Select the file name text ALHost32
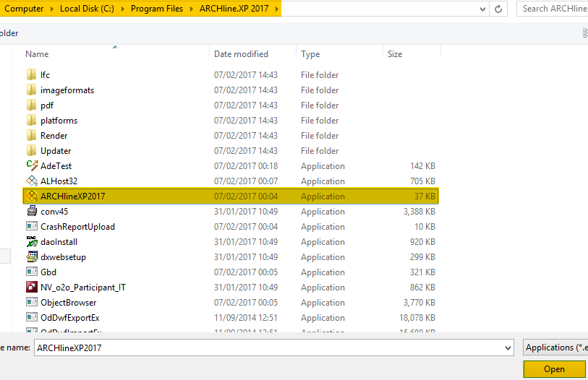The width and height of the screenshot is (588, 380). 59,181
